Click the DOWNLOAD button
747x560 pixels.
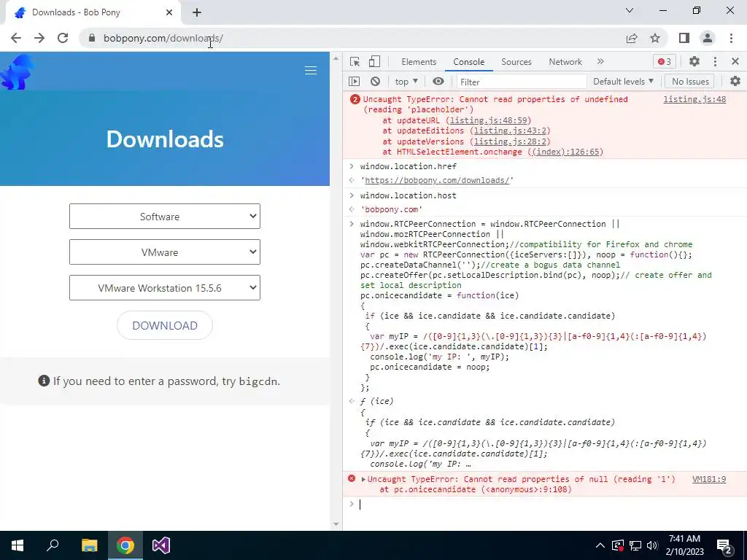pos(165,325)
